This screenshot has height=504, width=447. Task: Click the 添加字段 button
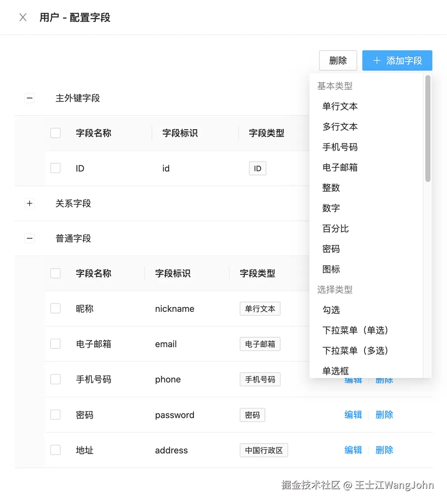point(397,60)
